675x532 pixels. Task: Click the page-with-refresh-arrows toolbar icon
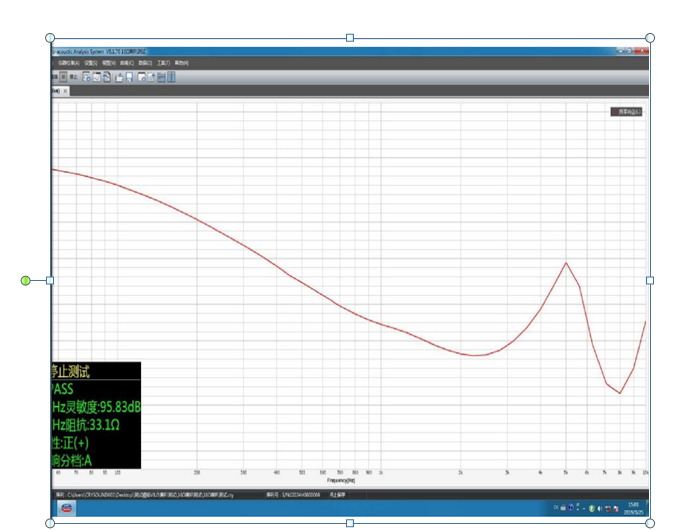pyautogui.click(x=107, y=77)
